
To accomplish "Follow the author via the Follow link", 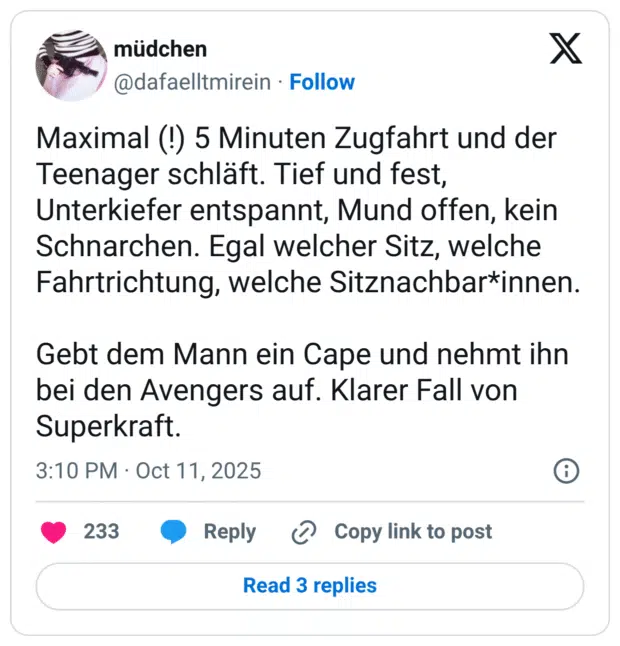I will pos(322,82).
